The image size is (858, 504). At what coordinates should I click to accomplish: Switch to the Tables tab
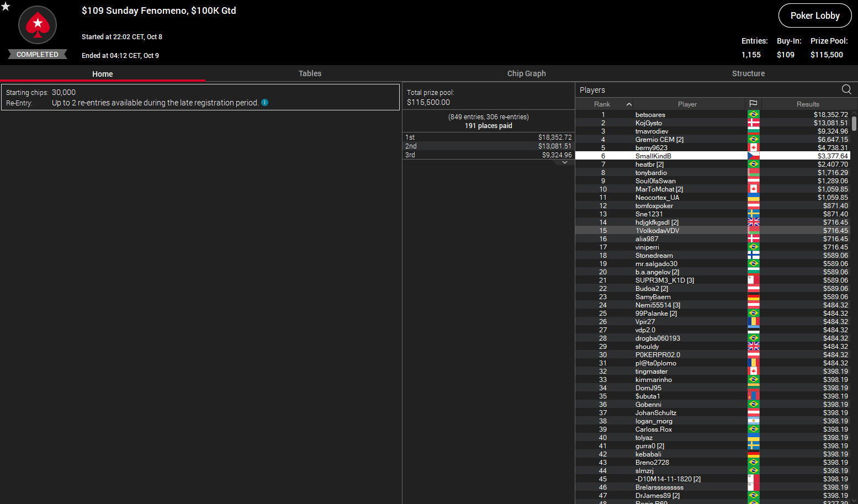coord(310,73)
